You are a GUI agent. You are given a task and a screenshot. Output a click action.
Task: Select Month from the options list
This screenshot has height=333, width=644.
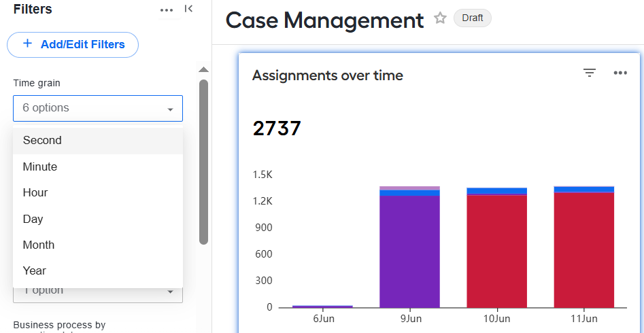click(98, 245)
